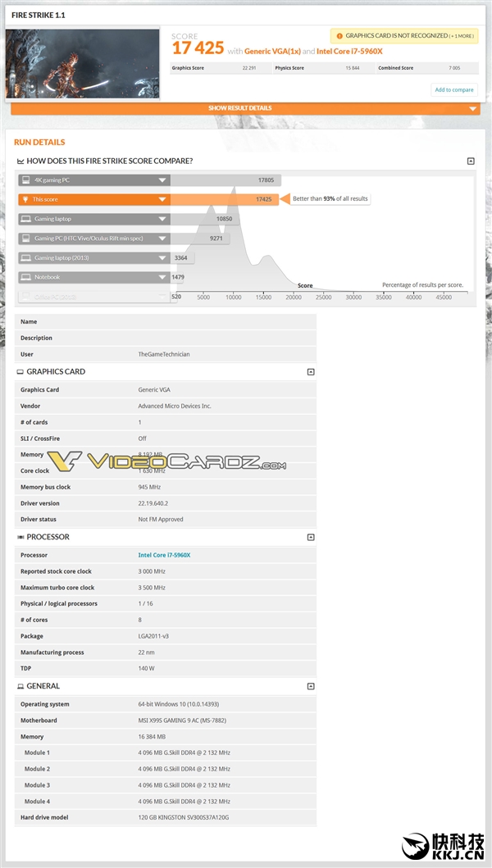Click the maximum turbo core clock 3 500 MHz

point(152,588)
